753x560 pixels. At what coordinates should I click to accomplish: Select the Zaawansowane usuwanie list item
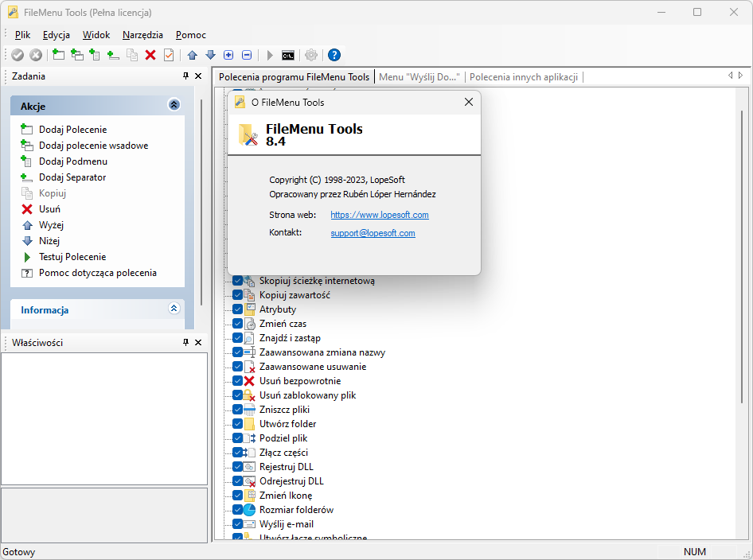pyautogui.click(x=313, y=367)
